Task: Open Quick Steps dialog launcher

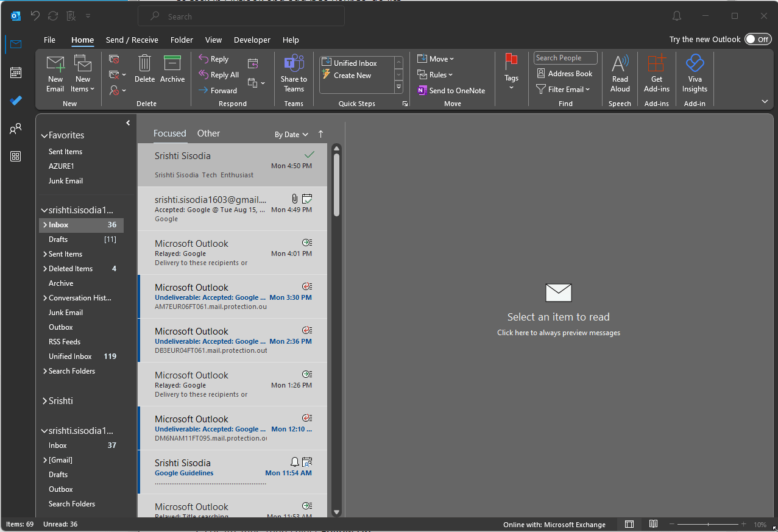Action: (405, 104)
